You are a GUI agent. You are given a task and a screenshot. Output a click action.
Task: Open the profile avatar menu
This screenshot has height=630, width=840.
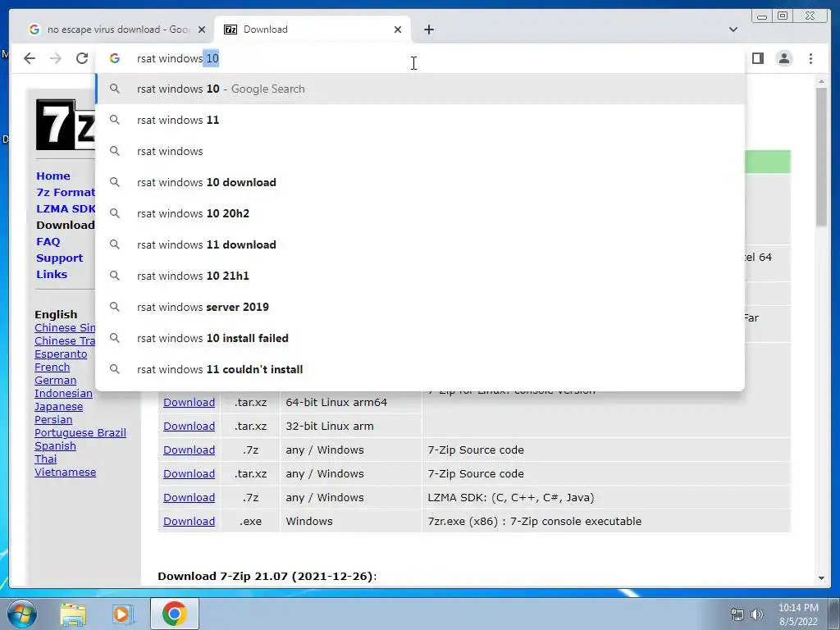tap(784, 58)
